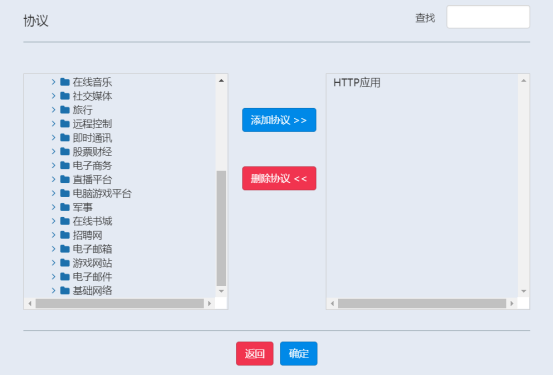The image size is (553, 376).
Task: Select the 社交媒体 label
Action: [x=92, y=96]
